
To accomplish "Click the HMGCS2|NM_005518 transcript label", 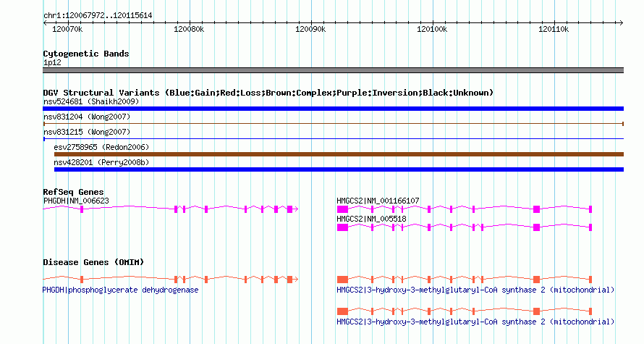I will 371,219.
